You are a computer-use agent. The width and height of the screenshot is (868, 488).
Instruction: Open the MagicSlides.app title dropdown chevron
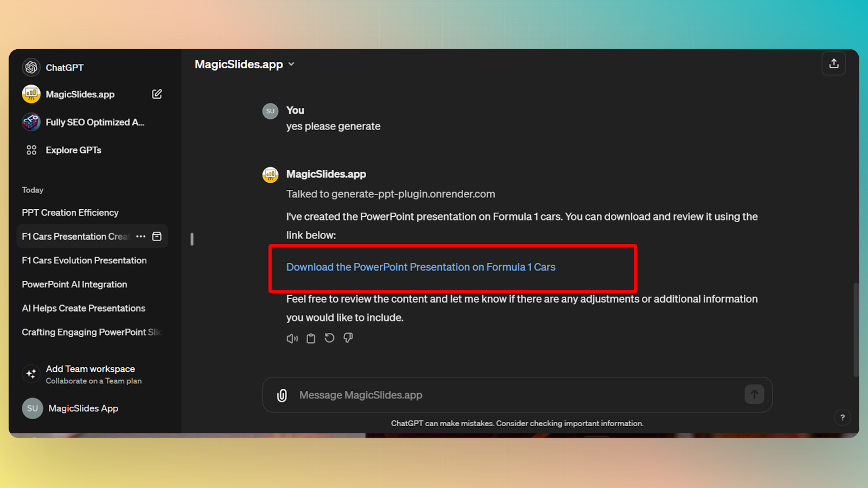click(x=291, y=64)
